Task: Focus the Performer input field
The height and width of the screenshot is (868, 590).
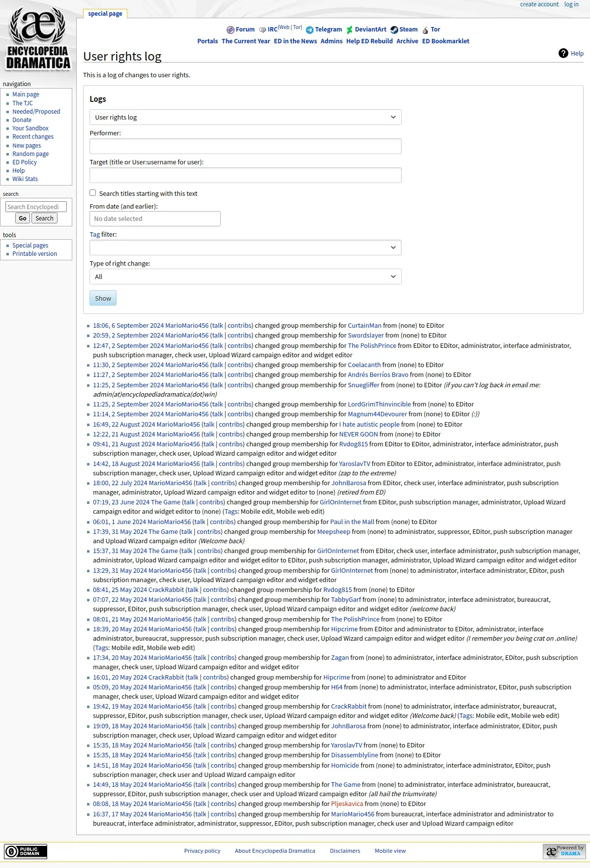Action: tap(245, 146)
